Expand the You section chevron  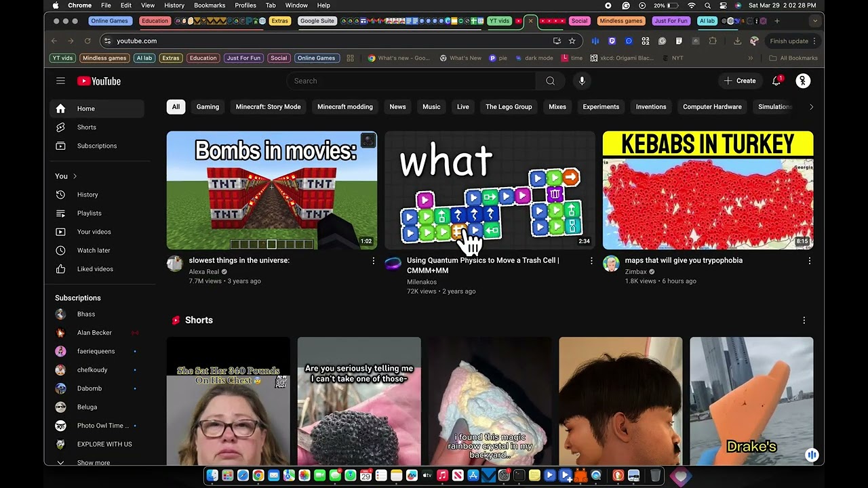(x=75, y=176)
